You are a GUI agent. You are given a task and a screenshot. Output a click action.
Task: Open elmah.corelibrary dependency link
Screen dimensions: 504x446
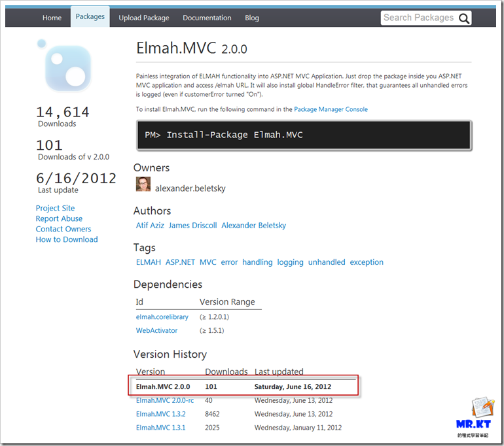(162, 317)
